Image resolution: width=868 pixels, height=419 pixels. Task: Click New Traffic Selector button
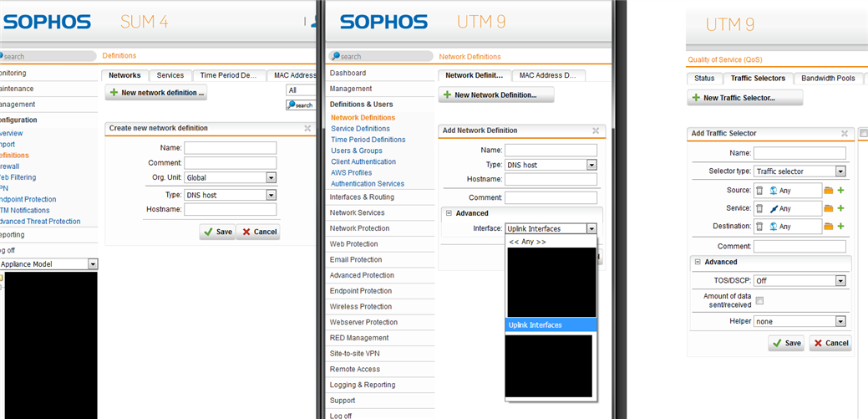[744, 98]
